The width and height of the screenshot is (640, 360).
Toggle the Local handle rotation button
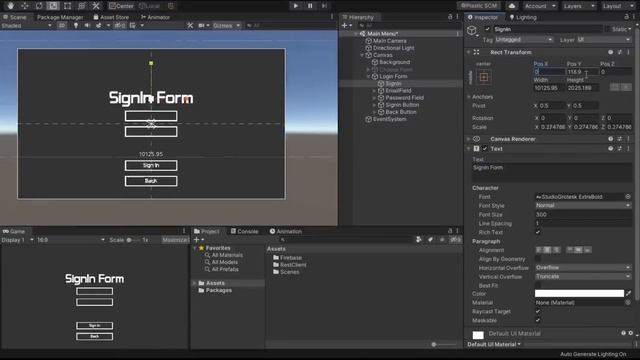(150, 6)
